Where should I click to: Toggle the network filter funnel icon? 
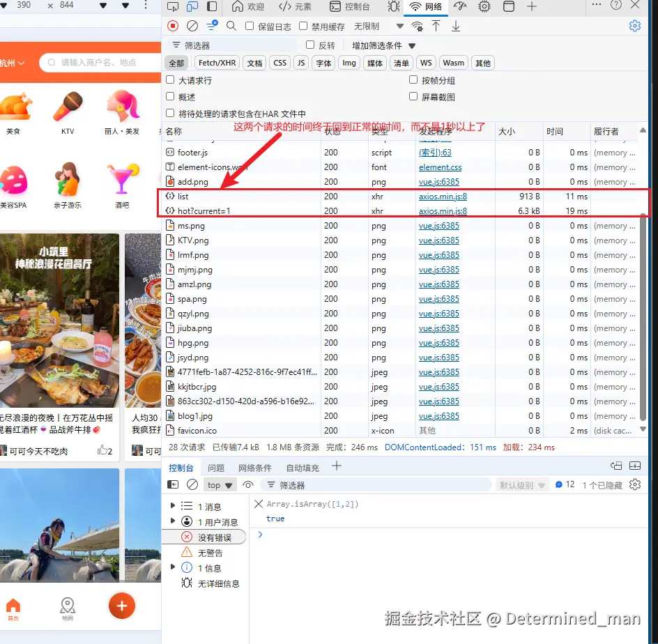point(212,26)
